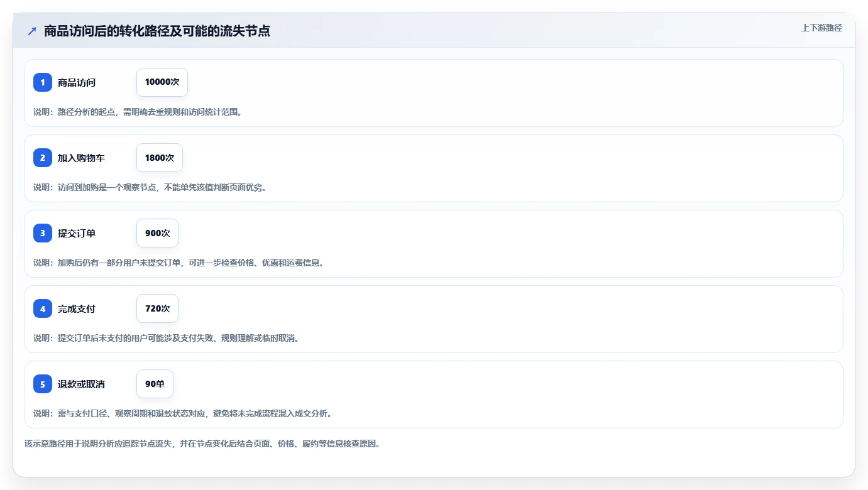This screenshot has height=490, width=868.
Task: Click the 90单 value chip
Action: [x=155, y=384]
